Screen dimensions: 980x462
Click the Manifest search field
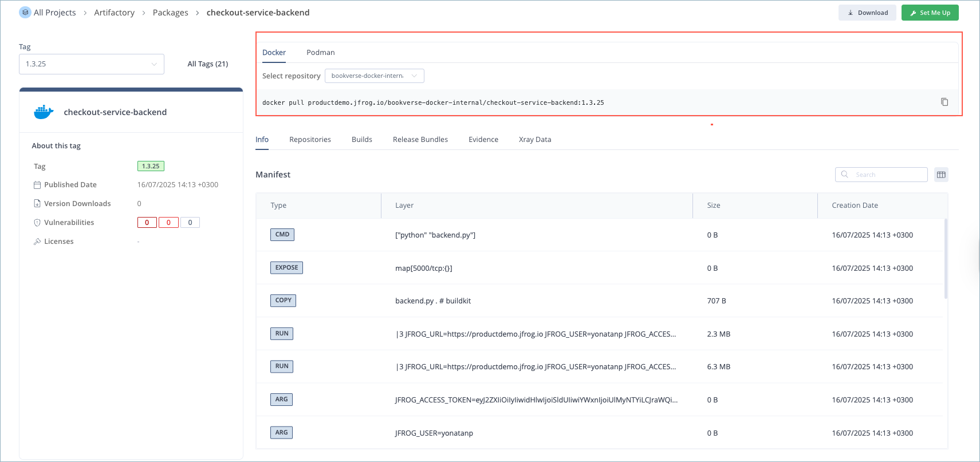click(881, 175)
